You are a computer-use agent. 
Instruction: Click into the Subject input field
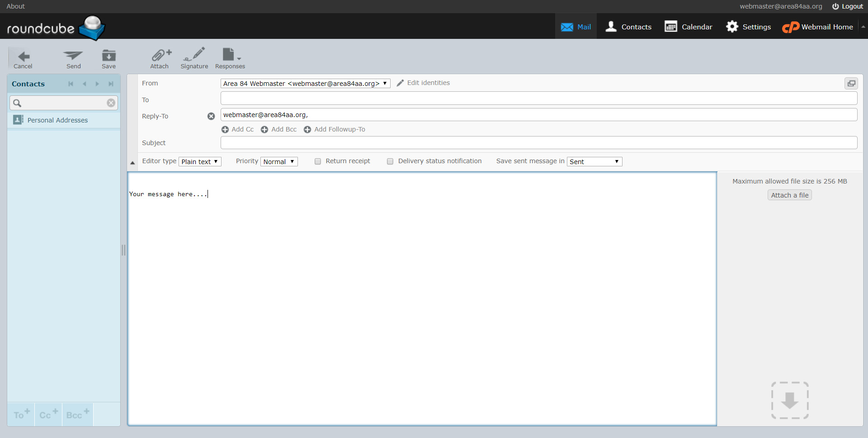538,143
